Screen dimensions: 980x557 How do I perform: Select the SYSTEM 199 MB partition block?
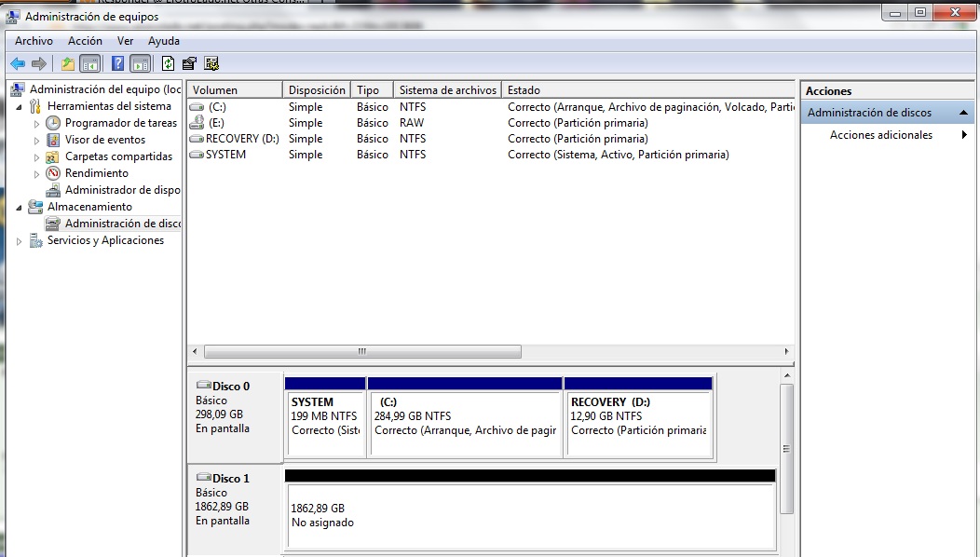pos(325,417)
